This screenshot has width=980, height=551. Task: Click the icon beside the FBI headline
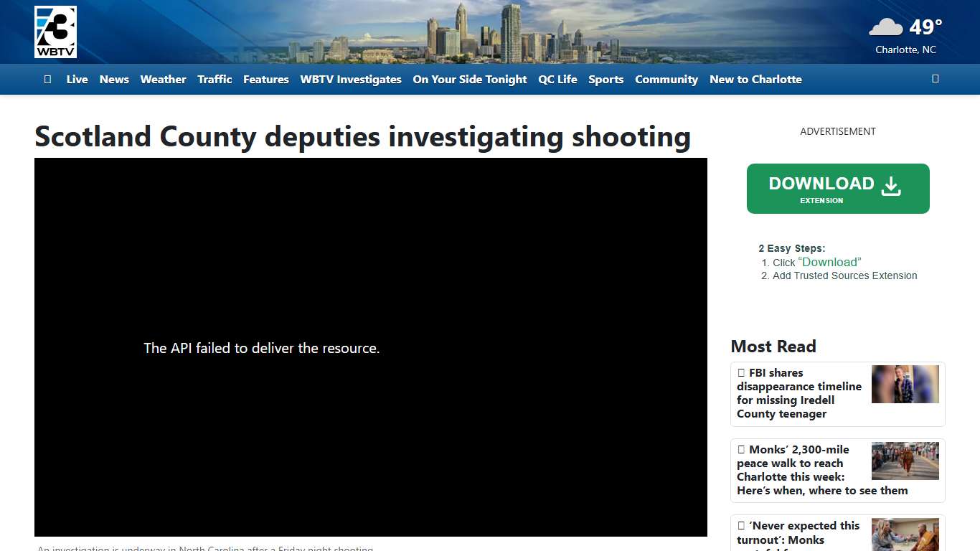click(741, 372)
